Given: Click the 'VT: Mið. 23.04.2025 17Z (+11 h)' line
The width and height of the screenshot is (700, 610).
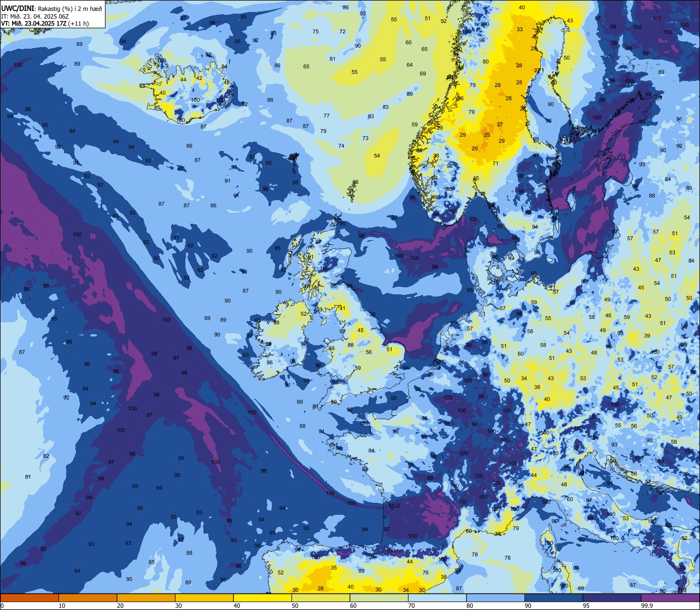Looking at the screenshot, I should point(45,24).
